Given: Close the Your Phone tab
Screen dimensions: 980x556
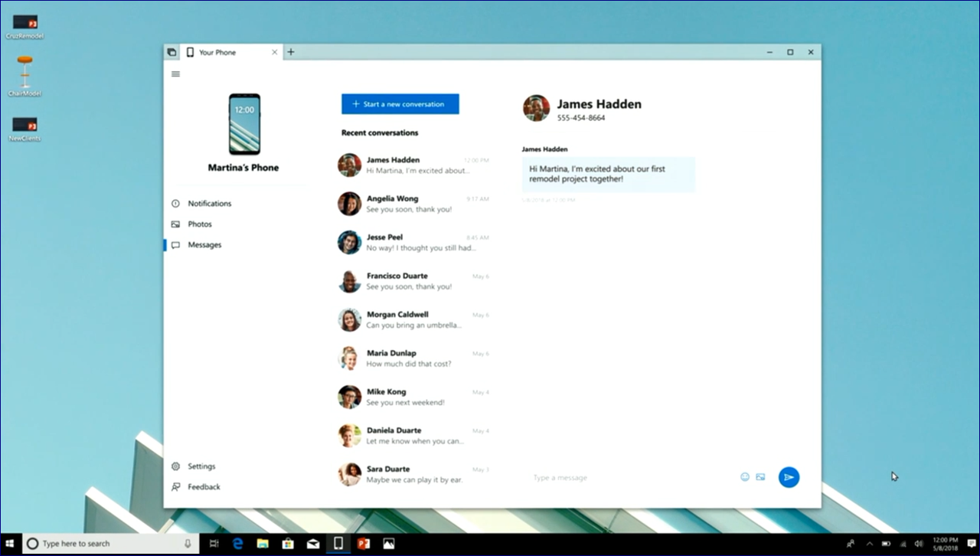Looking at the screenshot, I should pyautogui.click(x=275, y=52).
